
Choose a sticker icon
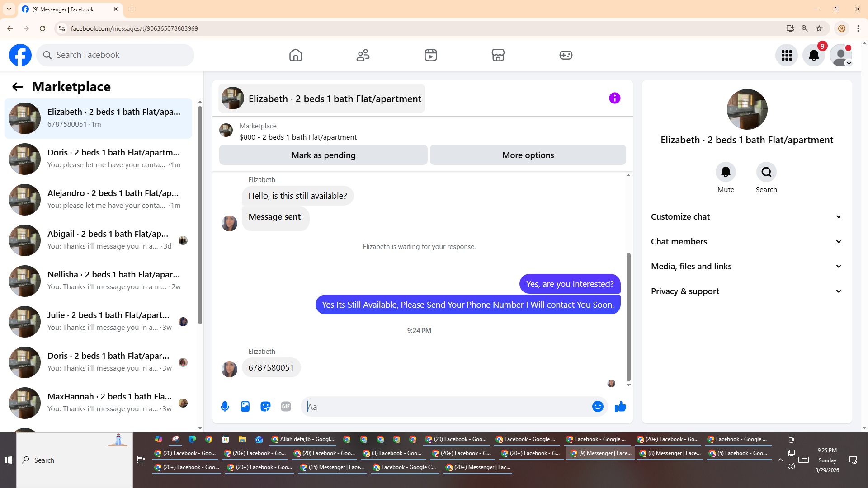[x=265, y=407]
